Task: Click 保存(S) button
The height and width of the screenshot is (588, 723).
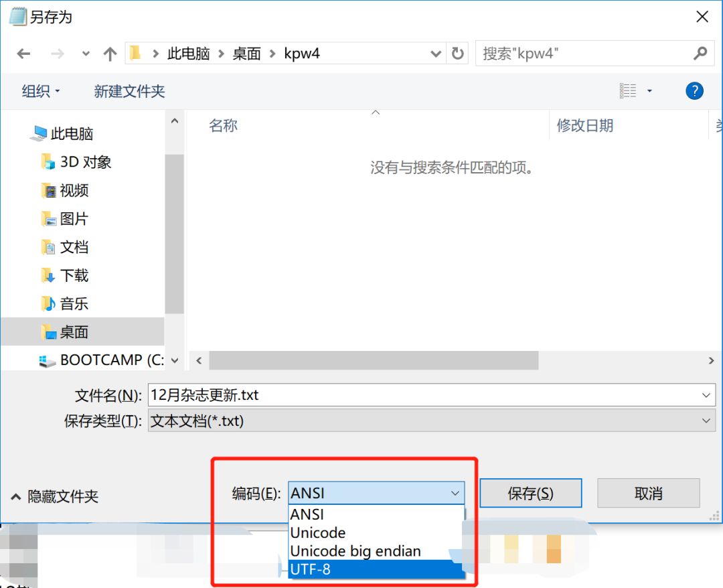Action: [x=531, y=494]
